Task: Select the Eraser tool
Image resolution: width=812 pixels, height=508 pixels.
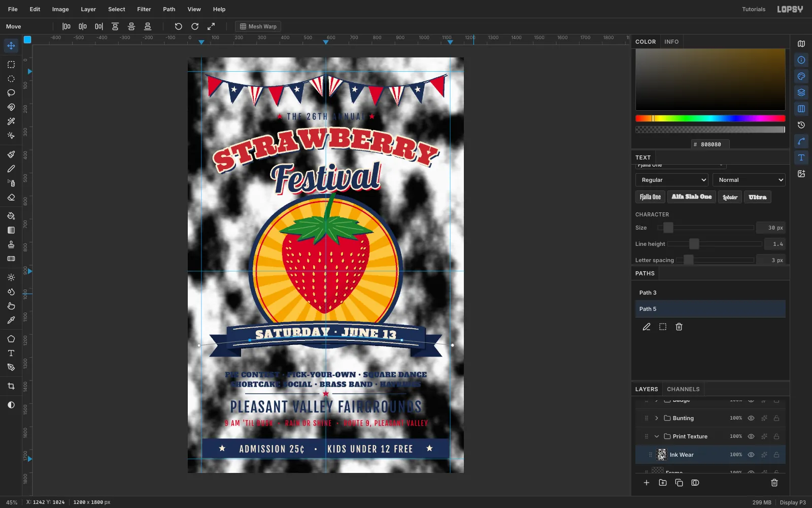Action: click(11, 197)
